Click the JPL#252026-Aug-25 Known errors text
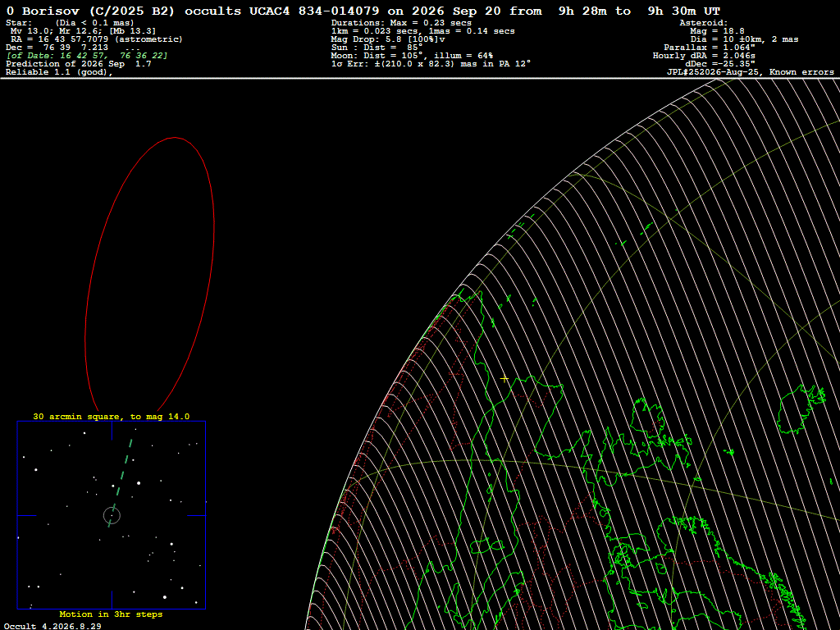The width and height of the screenshot is (840, 630). (x=750, y=72)
